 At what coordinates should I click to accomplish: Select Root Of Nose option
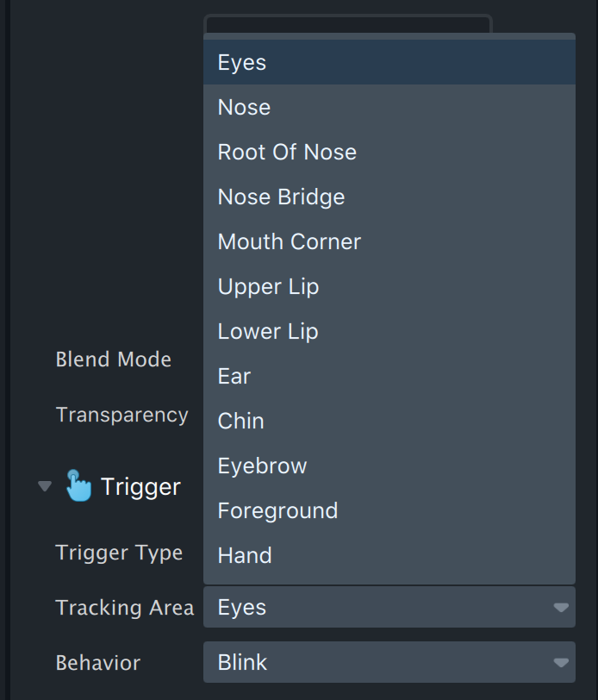pos(389,152)
